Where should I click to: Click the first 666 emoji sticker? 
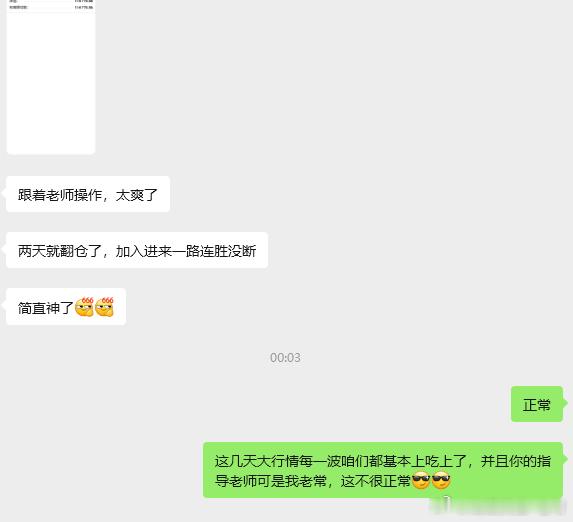pyautogui.click(x=84, y=307)
